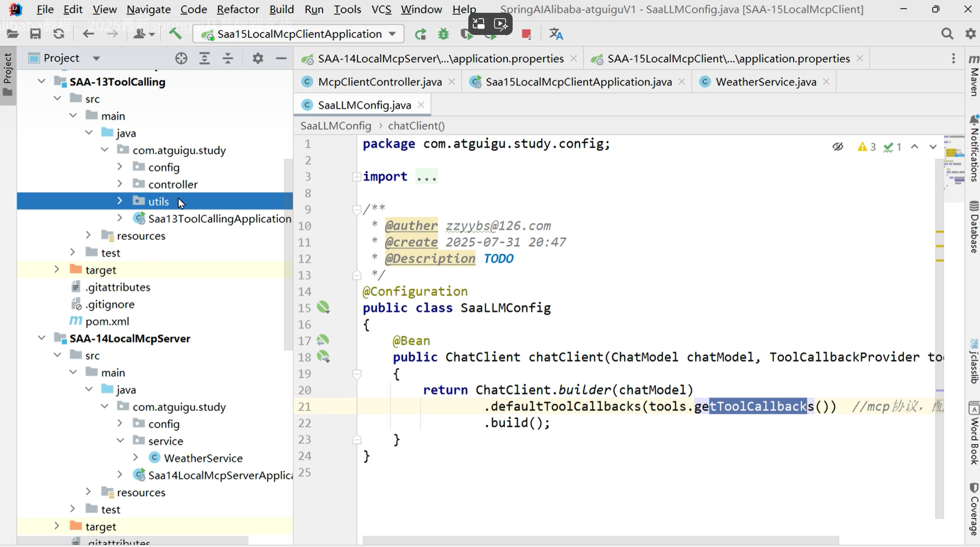Stop the running application
This screenshot has height=547, width=980.
526,34
